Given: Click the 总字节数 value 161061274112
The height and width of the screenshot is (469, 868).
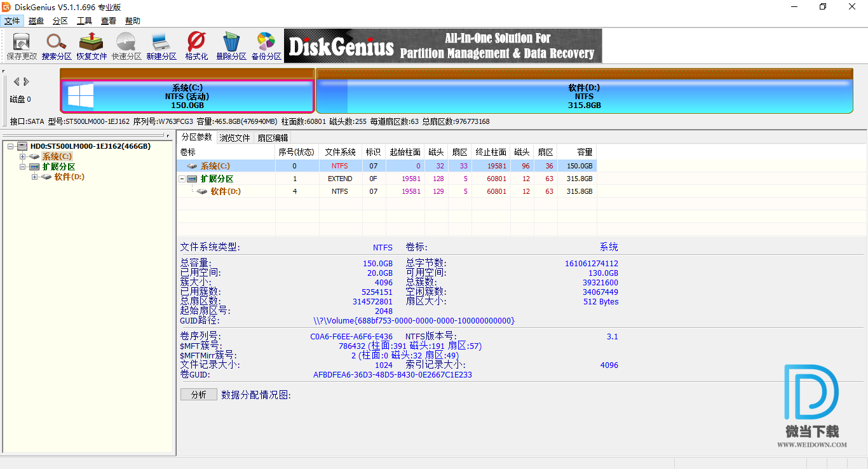Looking at the screenshot, I should (x=592, y=264).
